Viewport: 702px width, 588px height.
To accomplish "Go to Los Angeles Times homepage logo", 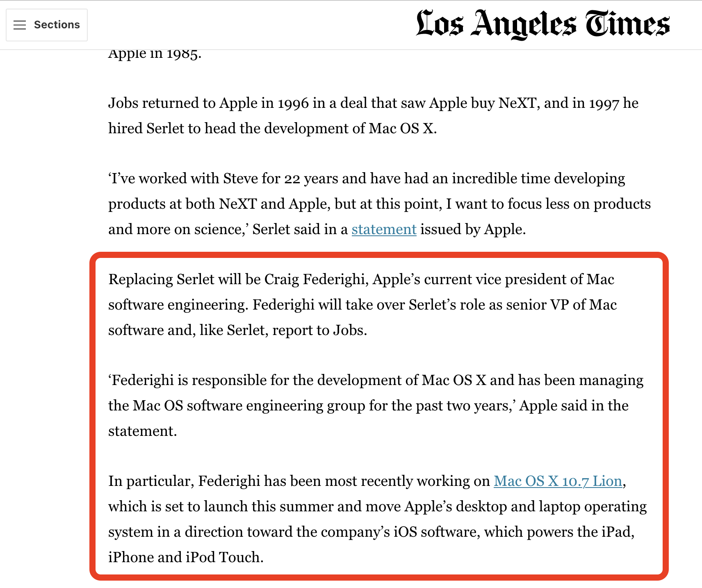I will 543,24.
